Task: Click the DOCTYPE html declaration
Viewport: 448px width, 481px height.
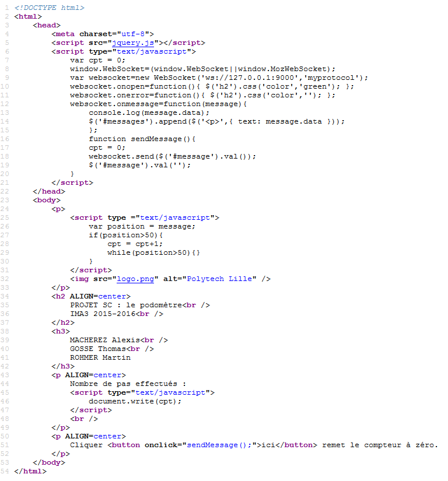Action: click(49, 8)
